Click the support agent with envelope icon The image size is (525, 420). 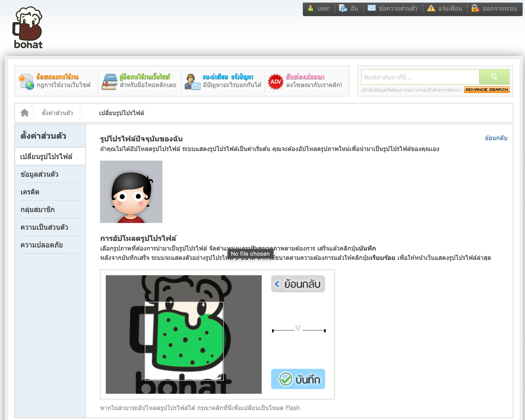192,81
